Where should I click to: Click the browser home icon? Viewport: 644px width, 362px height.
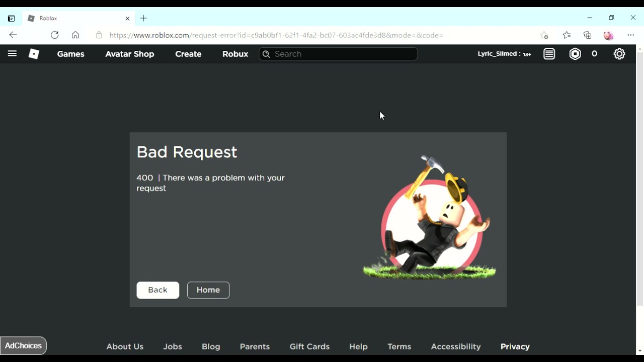pyautogui.click(x=75, y=35)
